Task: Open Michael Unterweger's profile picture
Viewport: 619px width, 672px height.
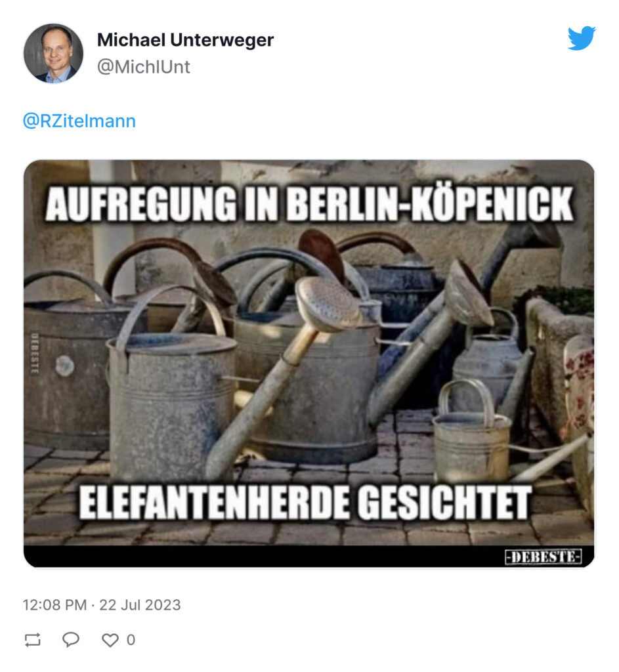Action: pos(53,53)
